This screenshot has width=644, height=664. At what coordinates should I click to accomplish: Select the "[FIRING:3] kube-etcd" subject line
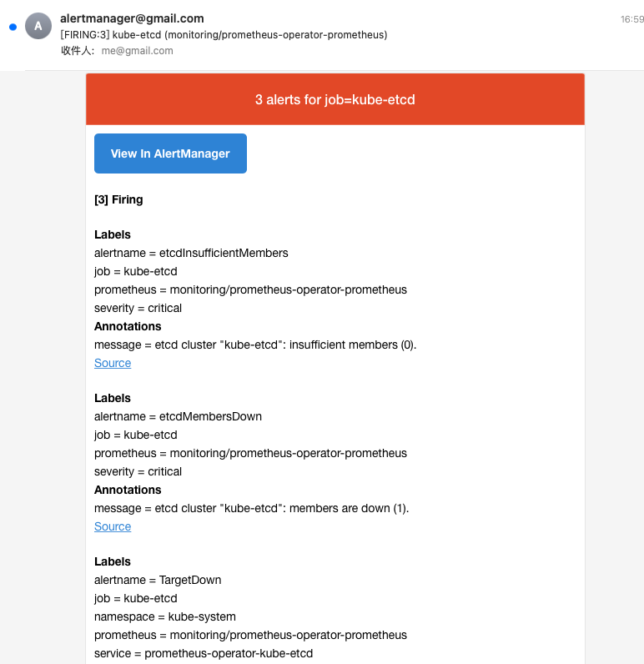point(224,35)
